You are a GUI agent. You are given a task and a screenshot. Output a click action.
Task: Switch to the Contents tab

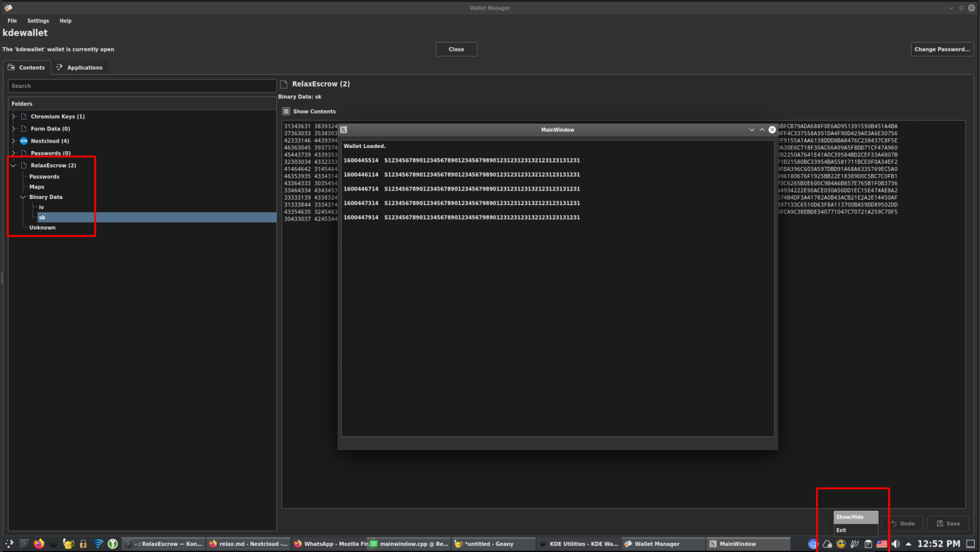point(27,67)
